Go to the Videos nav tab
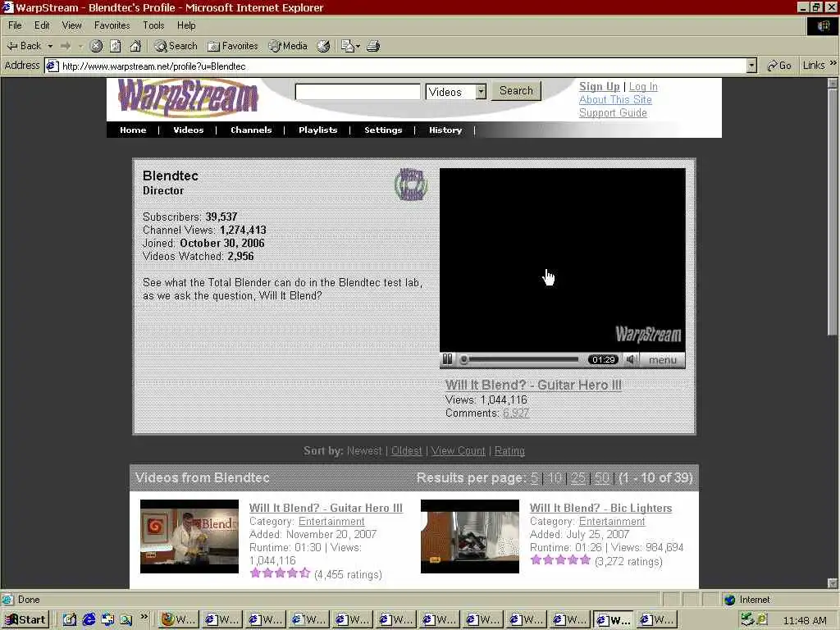Image resolution: width=840 pixels, height=630 pixels. [x=188, y=130]
